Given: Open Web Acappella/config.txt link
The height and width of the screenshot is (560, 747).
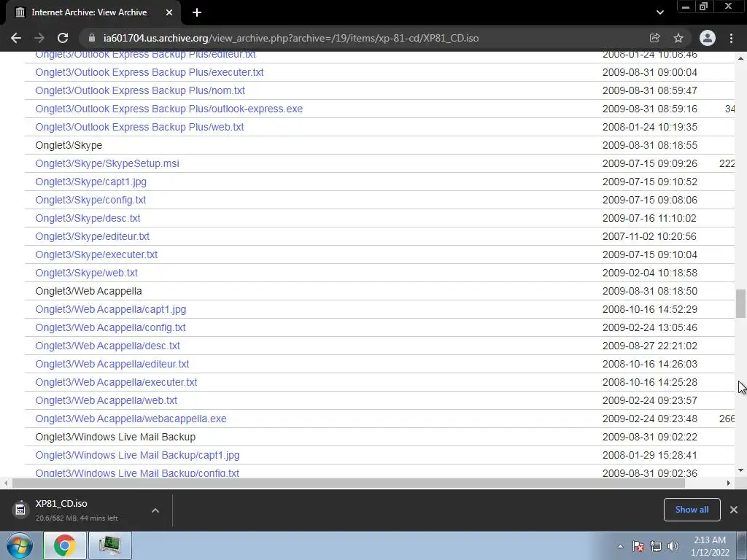Looking at the screenshot, I should (x=111, y=327).
